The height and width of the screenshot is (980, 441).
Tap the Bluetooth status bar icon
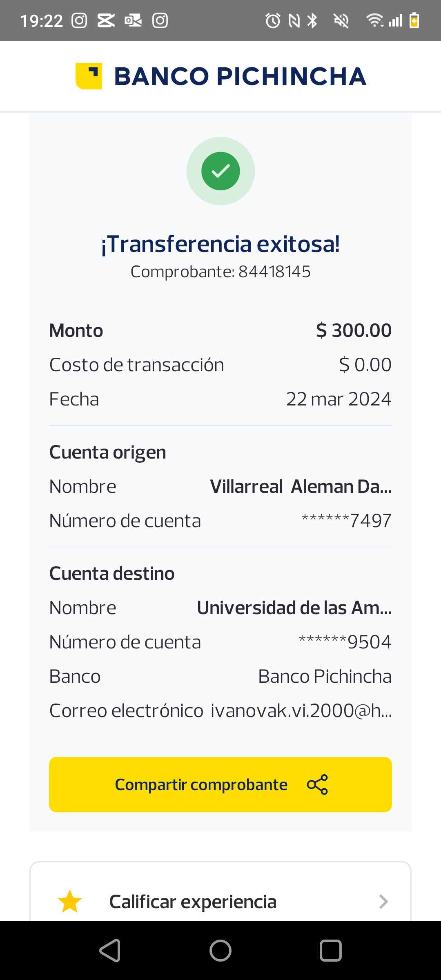(x=312, y=20)
